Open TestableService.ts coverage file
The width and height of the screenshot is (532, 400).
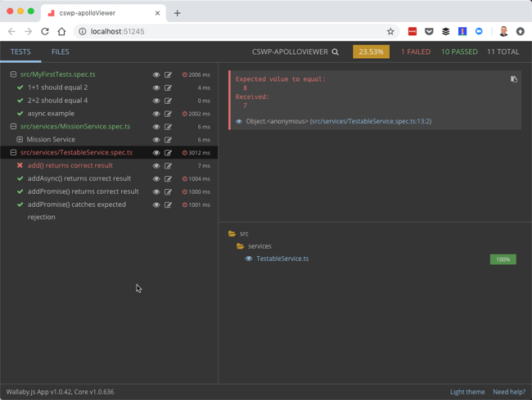click(282, 258)
